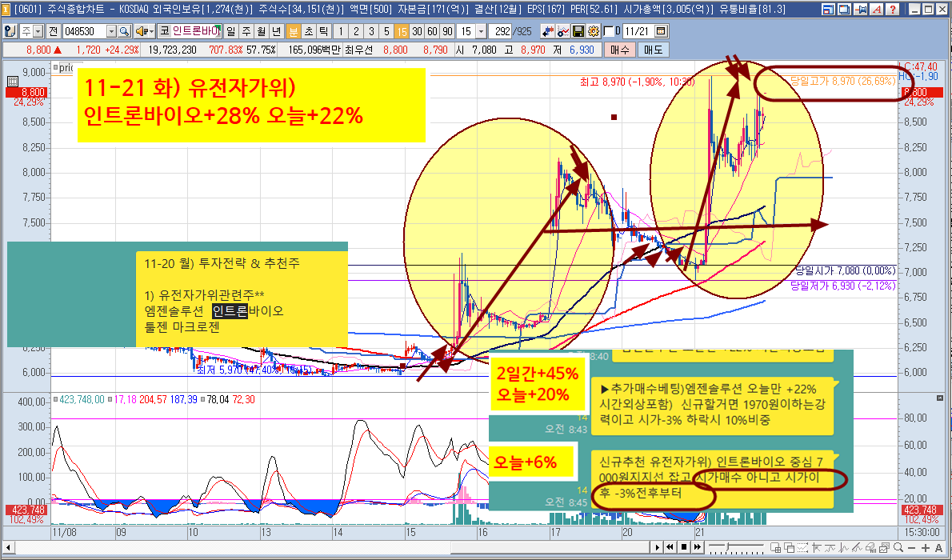Select the 일 (daily) chart period
952x560 pixels.
click(230, 31)
